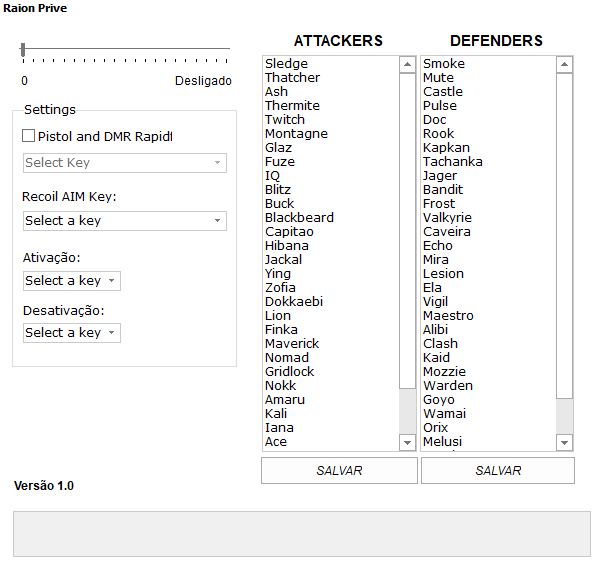Click the Attackers list scroll-down arrow
The width and height of the screenshot is (608, 564).
[x=407, y=442]
